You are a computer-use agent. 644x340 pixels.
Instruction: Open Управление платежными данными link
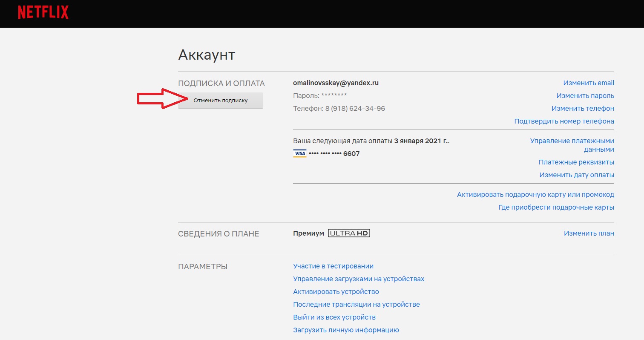(x=572, y=145)
